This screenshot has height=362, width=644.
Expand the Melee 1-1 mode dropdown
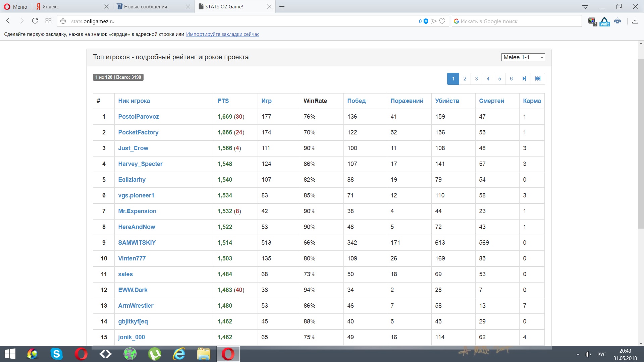point(523,57)
